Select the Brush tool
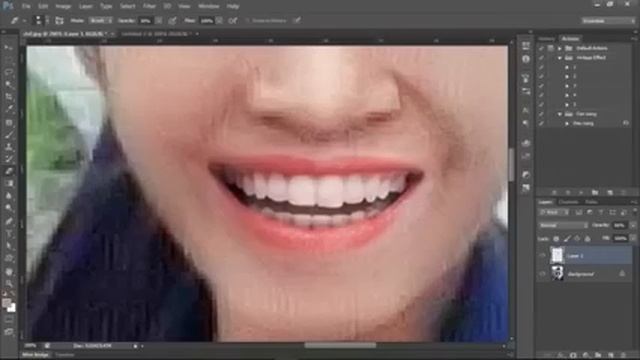The width and height of the screenshot is (640, 360). 9,134
